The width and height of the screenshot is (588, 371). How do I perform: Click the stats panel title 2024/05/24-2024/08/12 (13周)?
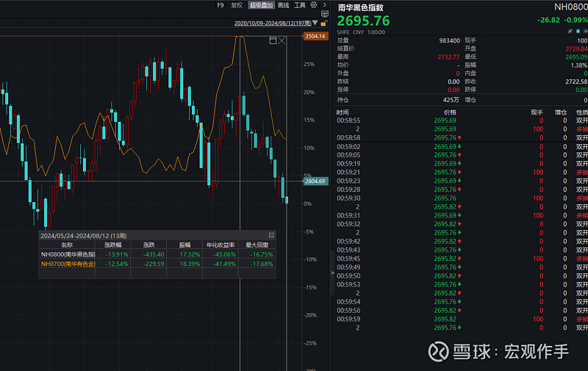(83, 236)
